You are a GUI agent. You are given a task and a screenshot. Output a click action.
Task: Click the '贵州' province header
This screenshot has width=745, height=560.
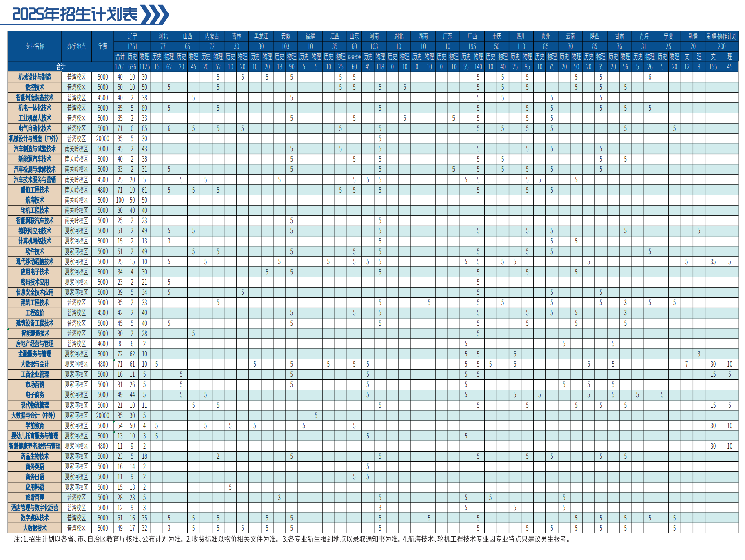tap(545, 36)
